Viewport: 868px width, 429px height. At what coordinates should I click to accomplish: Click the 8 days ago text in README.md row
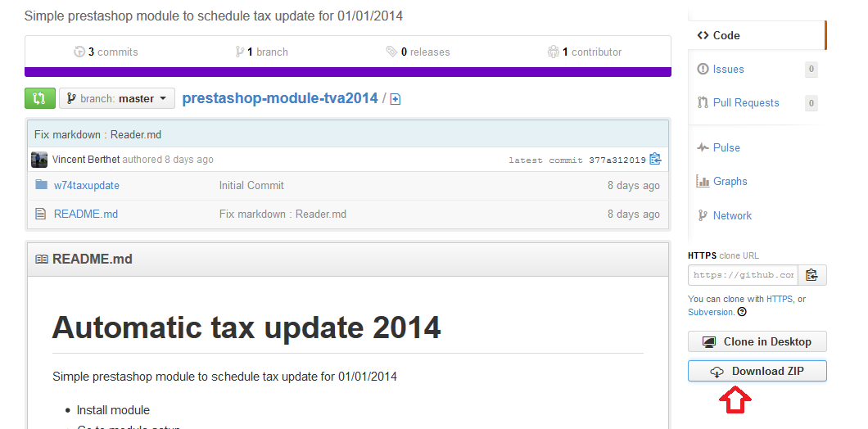633,214
